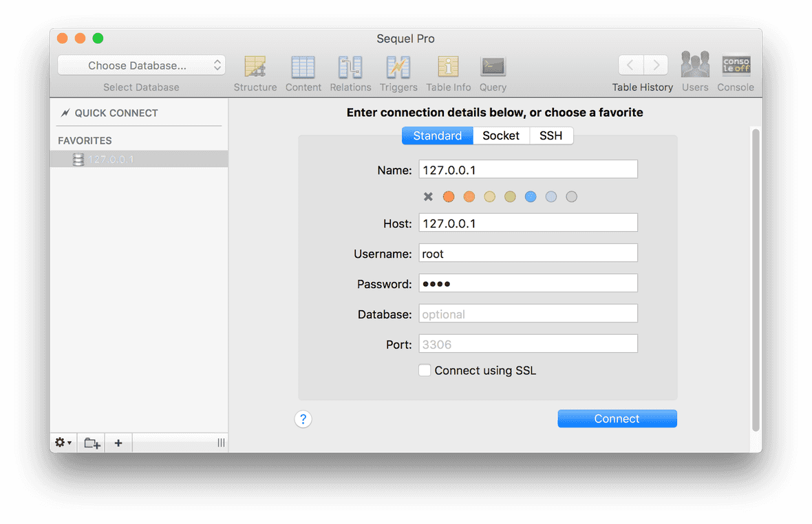Click the Users management icon
812x524 pixels.
(x=695, y=66)
